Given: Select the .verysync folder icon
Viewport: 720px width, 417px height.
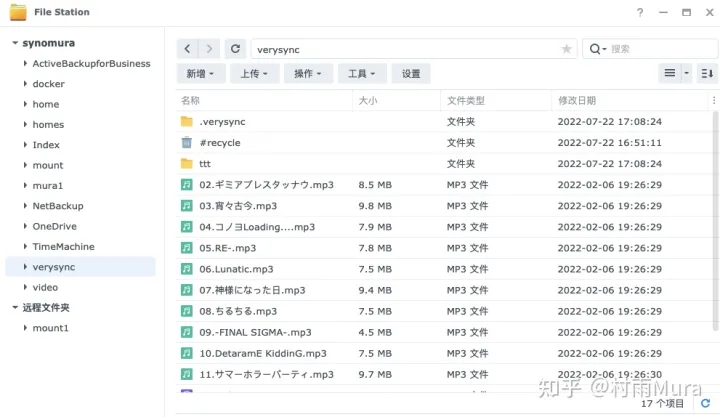Looking at the screenshot, I should [x=186, y=121].
